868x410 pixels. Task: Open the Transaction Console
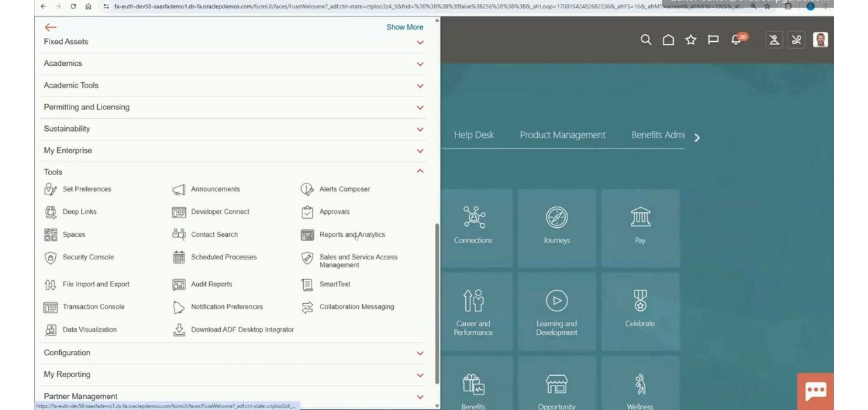click(94, 306)
